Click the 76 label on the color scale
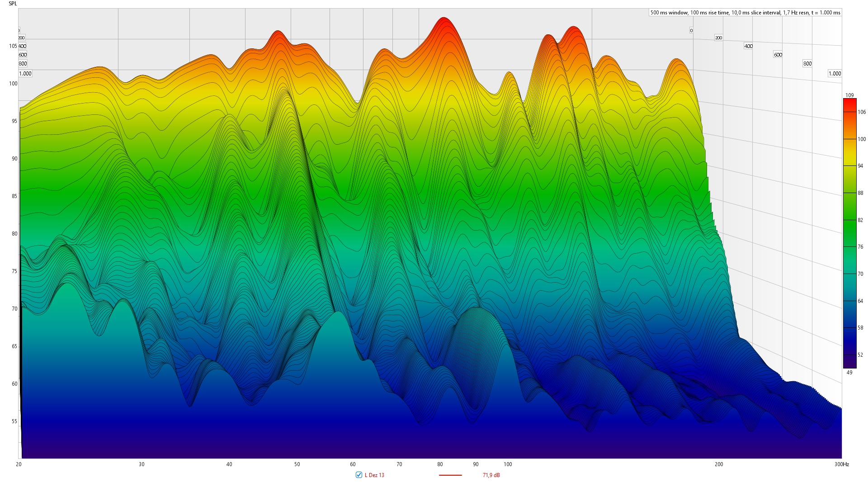 (x=860, y=247)
